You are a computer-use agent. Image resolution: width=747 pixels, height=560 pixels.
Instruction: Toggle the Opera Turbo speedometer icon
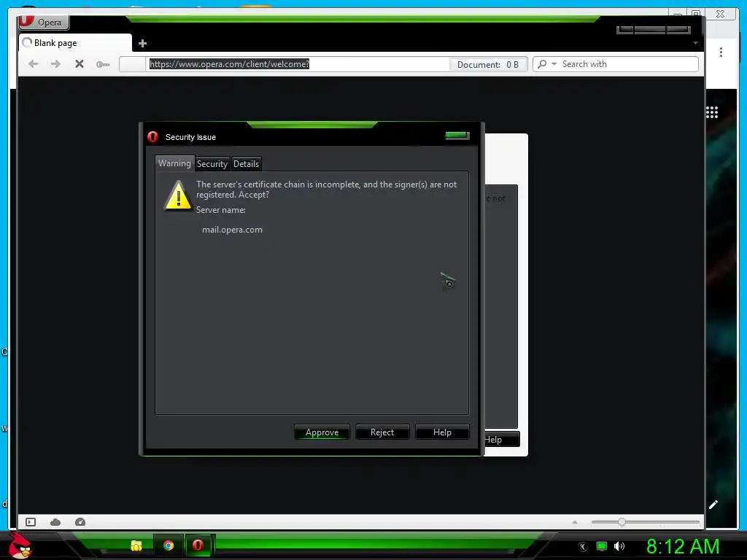pyautogui.click(x=80, y=522)
